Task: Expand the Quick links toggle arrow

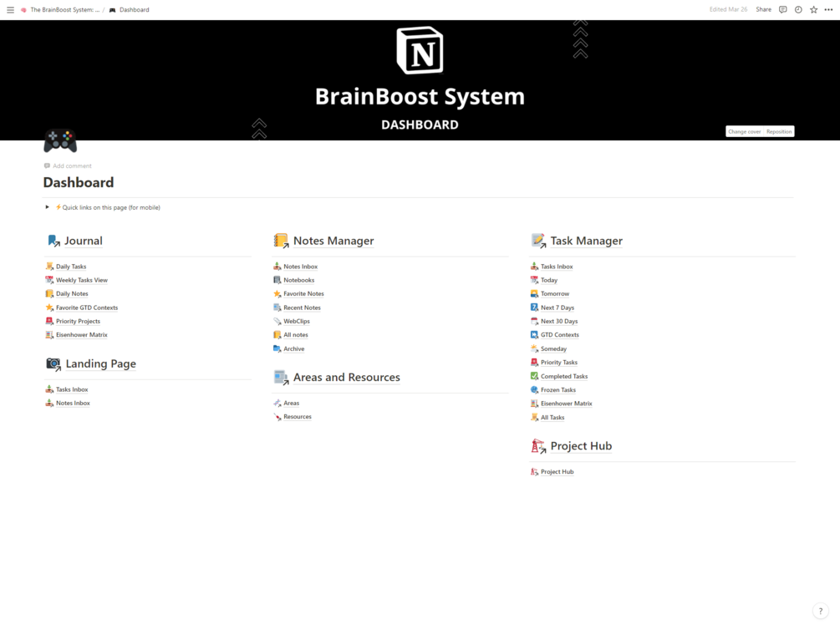Action: click(47, 207)
